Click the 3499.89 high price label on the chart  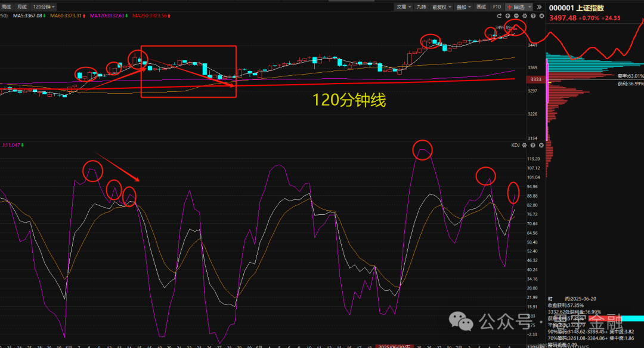(x=503, y=27)
